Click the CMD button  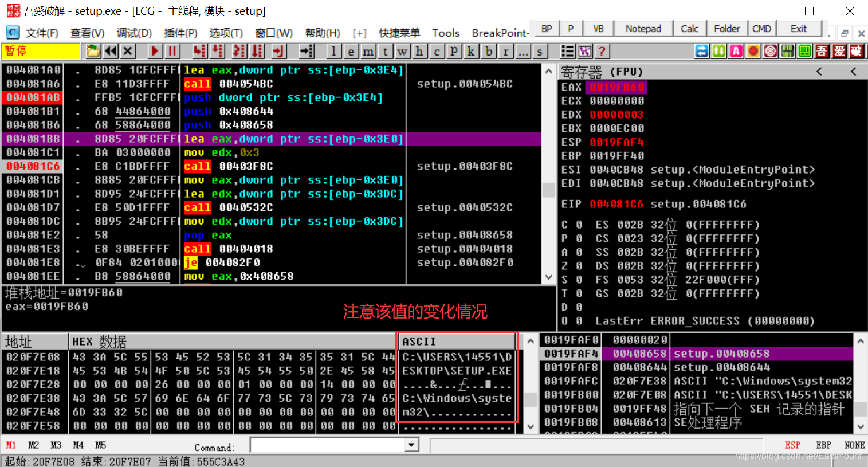coord(761,29)
